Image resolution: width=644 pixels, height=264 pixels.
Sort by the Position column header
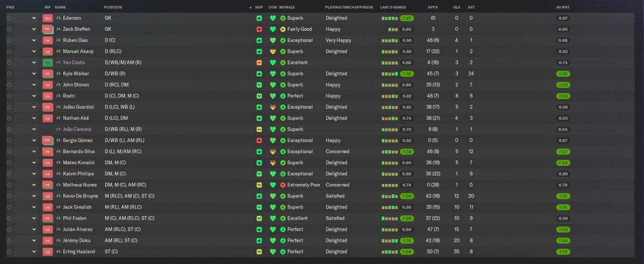tap(113, 8)
